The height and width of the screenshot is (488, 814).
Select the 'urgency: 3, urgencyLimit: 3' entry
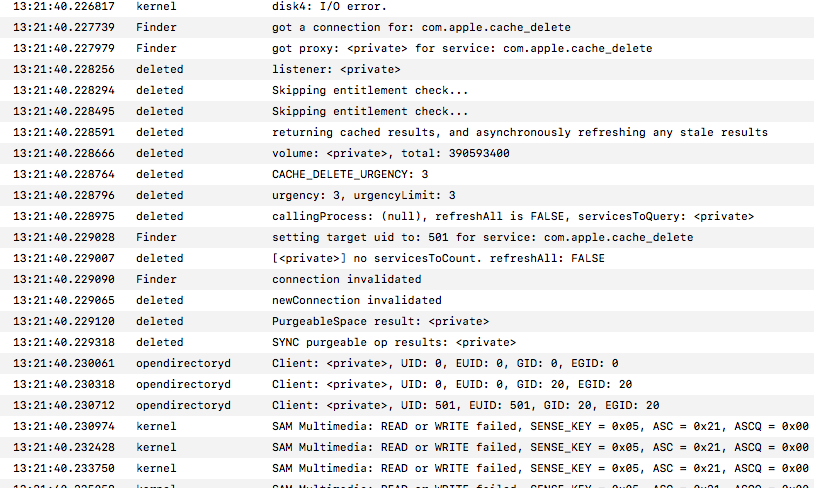click(x=363, y=195)
